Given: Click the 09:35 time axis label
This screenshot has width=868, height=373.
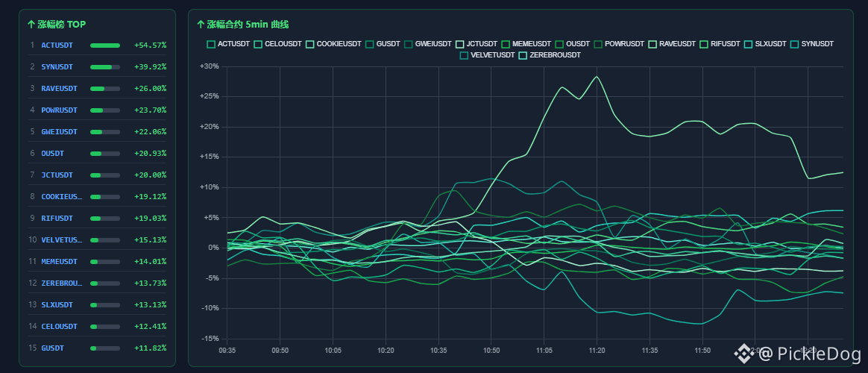Looking at the screenshot, I should tap(227, 351).
